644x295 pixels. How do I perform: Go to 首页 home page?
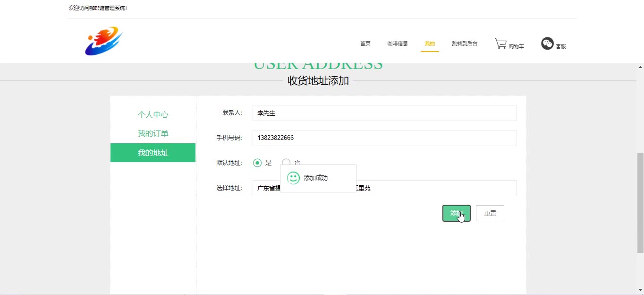click(365, 43)
